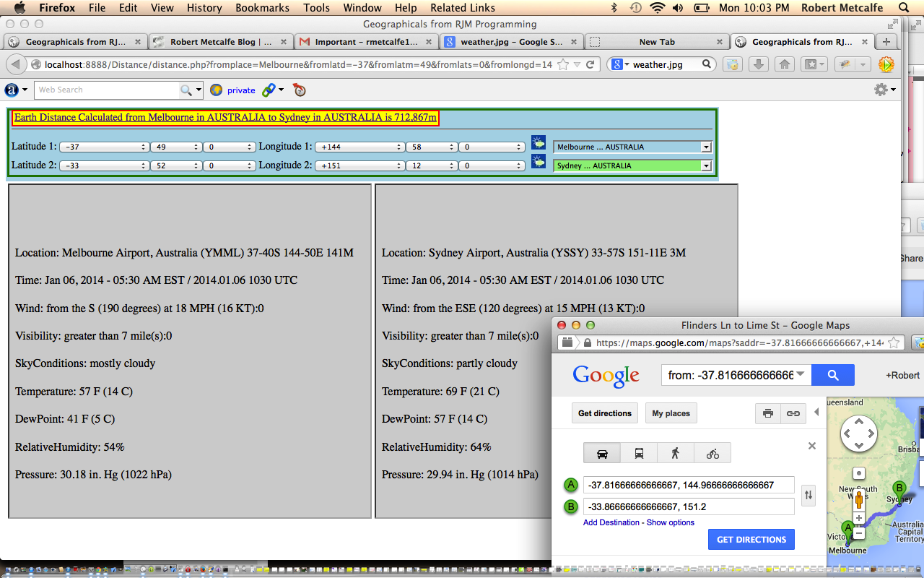Viewport: 924px width, 578px height.
Task: Click the destination B coordinates field
Action: [689, 506]
